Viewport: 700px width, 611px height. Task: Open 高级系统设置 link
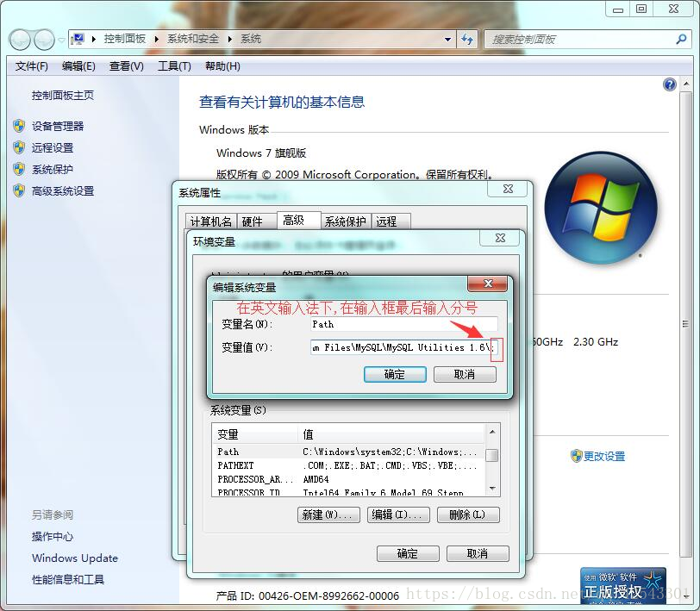(63, 191)
